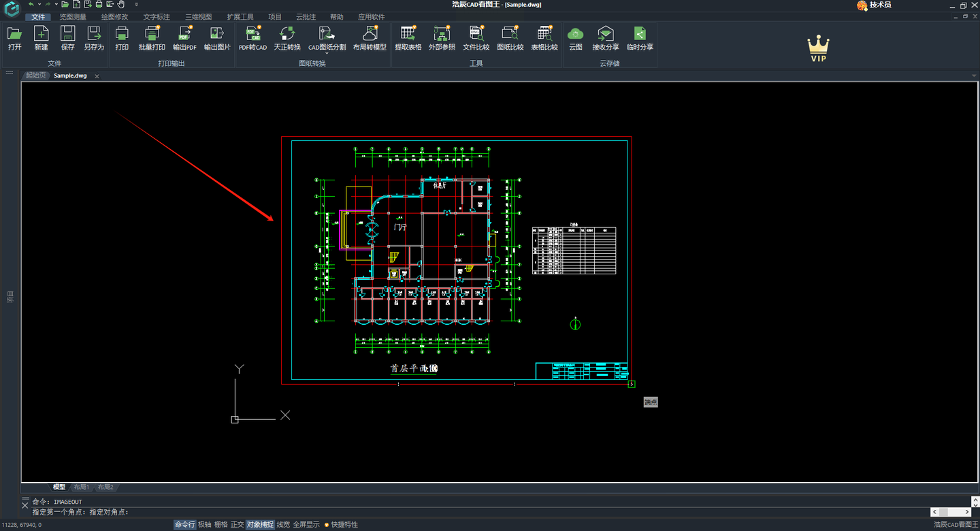Image resolution: width=980 pixels, height=531 pixels.
Task: Switch to the 布局1 layout tab
Action: click(82, 487)
